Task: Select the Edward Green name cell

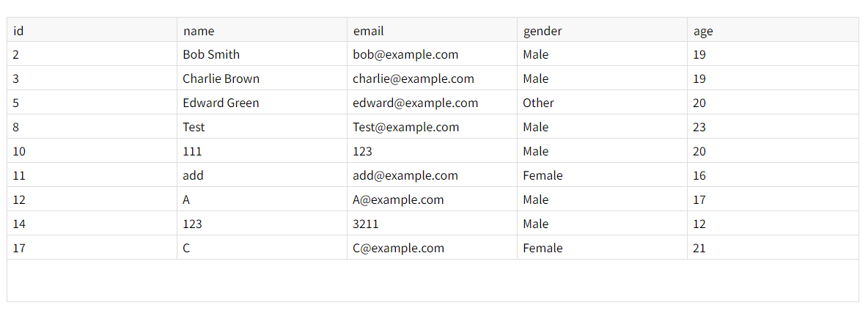Action: click(221, 103)
